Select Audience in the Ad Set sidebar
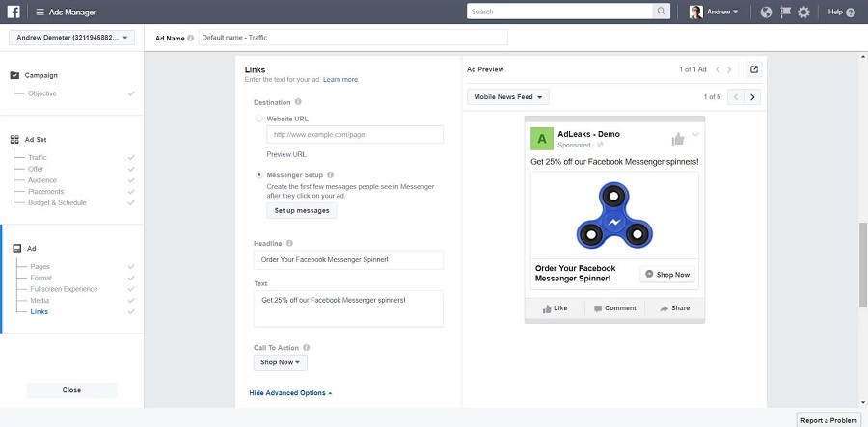Viewport: 868px width, 427px height. click(43, 180)
